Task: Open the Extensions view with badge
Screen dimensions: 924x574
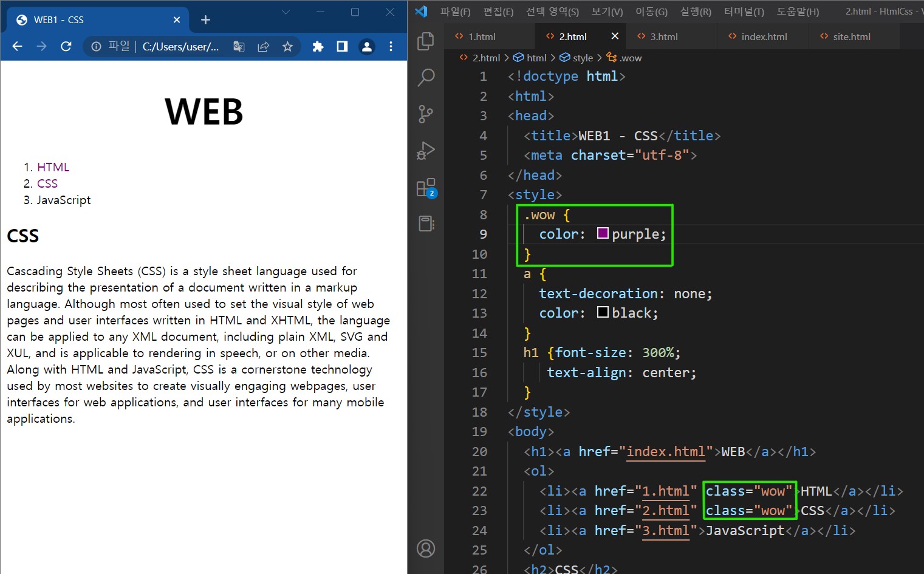Action: pos(426,187)
